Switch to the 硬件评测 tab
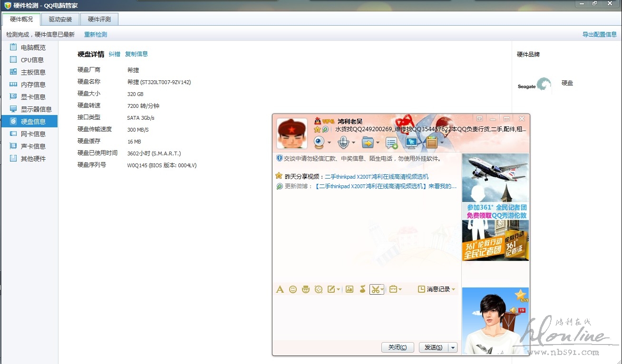 [x=99, y=19]
